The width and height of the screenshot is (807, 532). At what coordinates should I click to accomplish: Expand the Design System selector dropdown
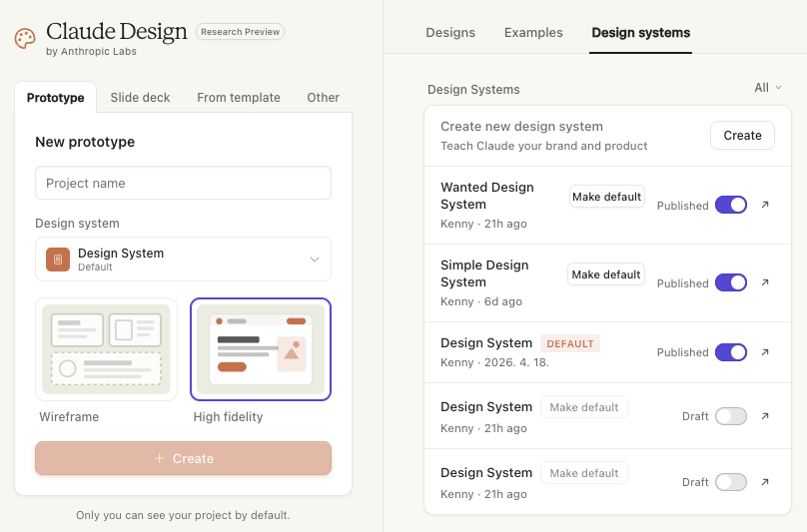(x=314, y=260)
